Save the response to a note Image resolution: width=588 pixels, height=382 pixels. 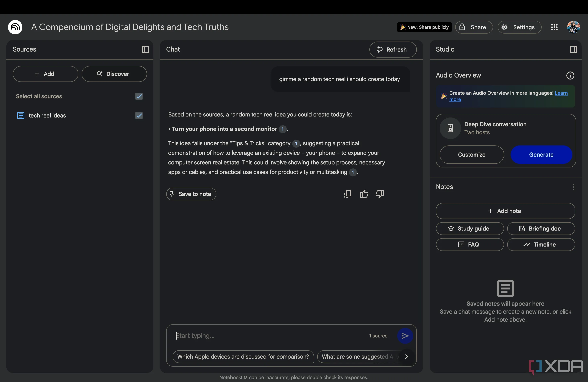pos(191,194)
